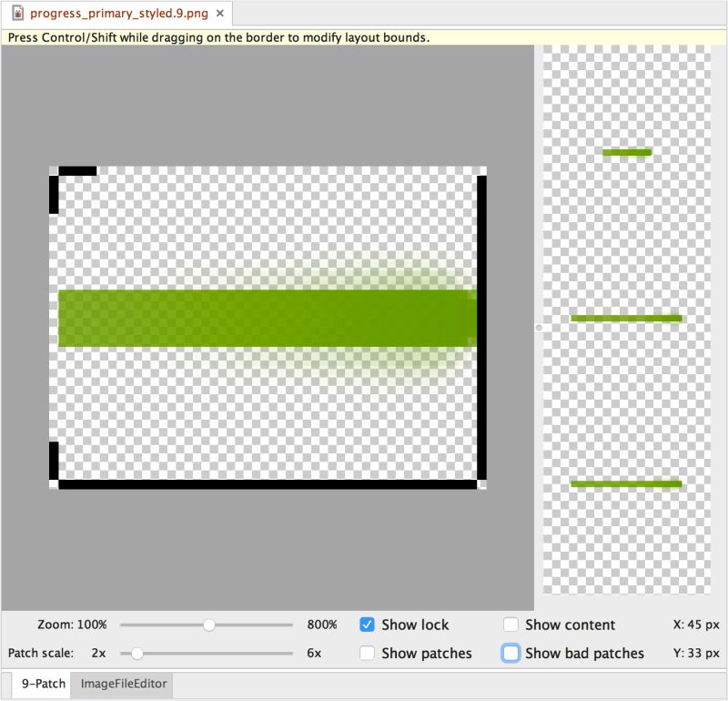The image size is (728, 701).
Task: Enable Show content
Action: tap(511, 625)
